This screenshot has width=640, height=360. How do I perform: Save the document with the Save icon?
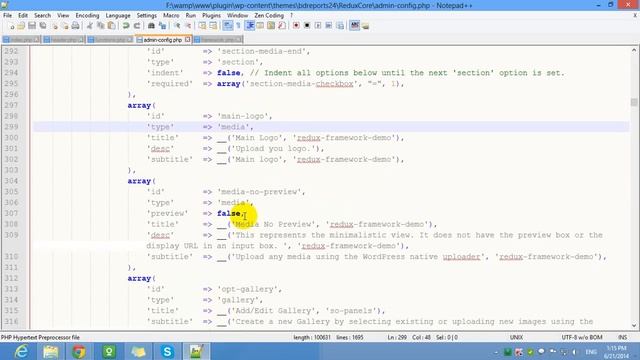click(32, 26)
